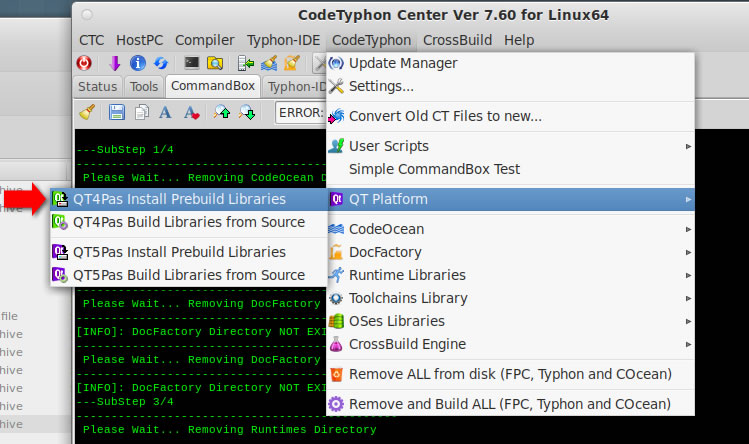Open the Help menu
The width and height of the screenshot is (749, 444).
[x=519, y=40]
